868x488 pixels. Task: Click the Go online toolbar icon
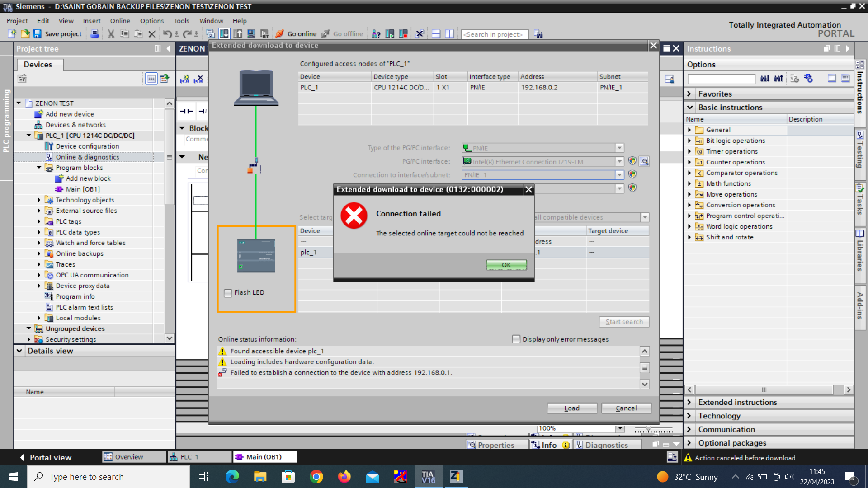[280, 34]
